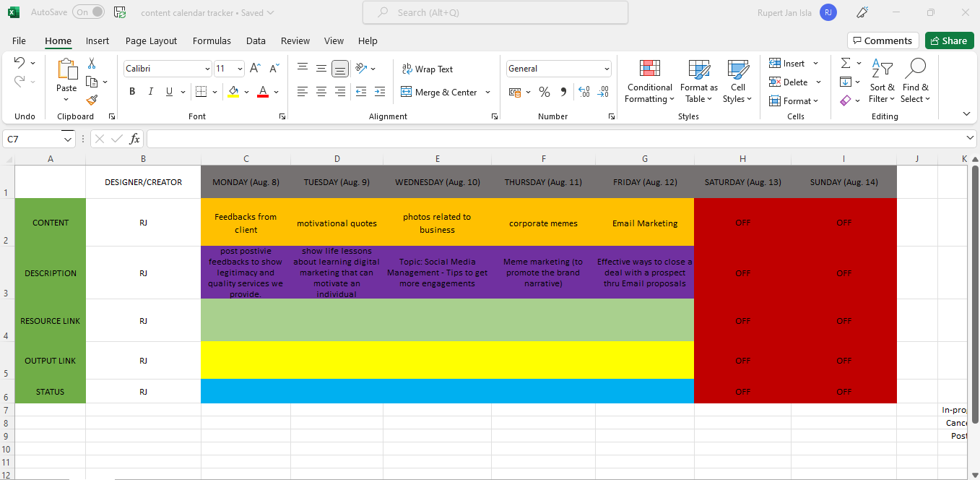Open Format as Table gallery
The width and height of the screenshot is (980, 480).
point(699,82)
